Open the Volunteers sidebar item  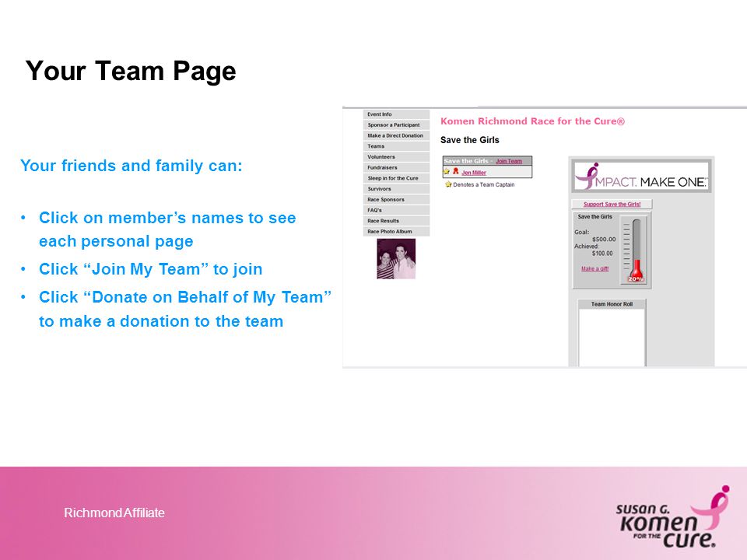(396, 156)
